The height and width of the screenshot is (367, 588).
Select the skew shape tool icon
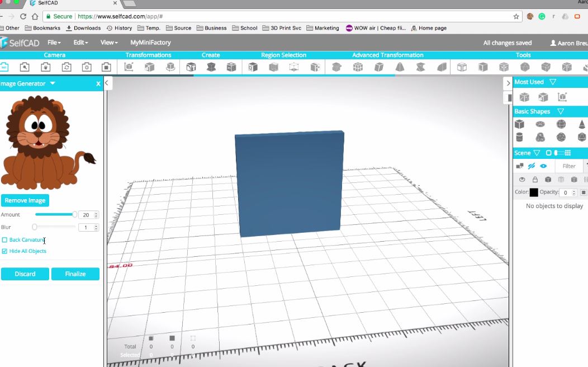point(379,67)
